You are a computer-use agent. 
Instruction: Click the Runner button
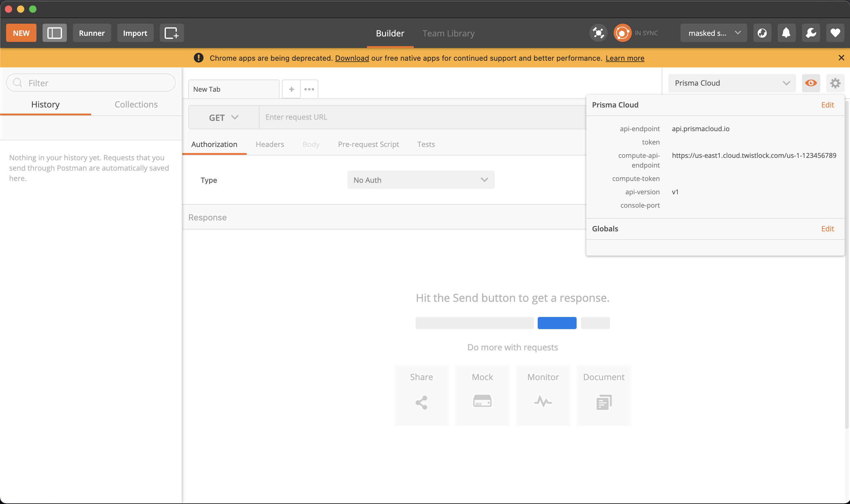tap(92, 33)
